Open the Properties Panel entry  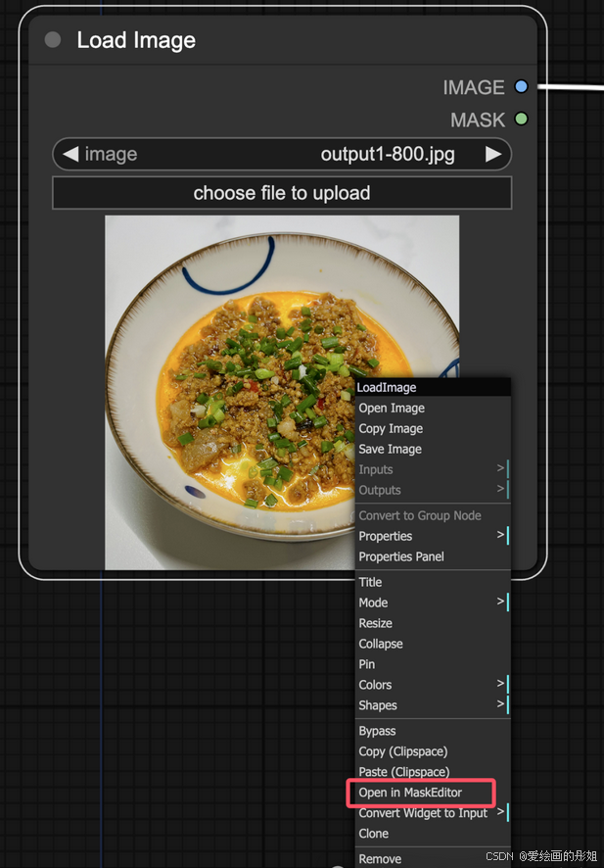click(x=432, y=556)
